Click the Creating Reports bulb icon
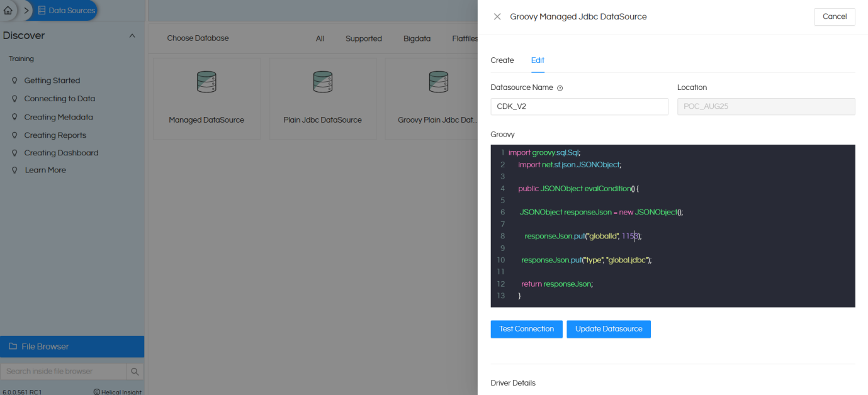This screenshot has width=868, height=395. pyautogui.click(x=14, y=135)
